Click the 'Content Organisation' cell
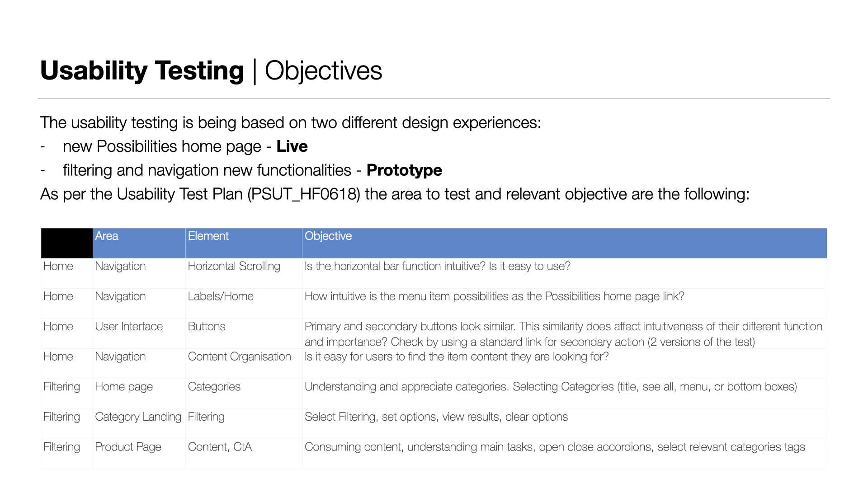Screen dimensions: 868x488 click(x=239, y=357)
